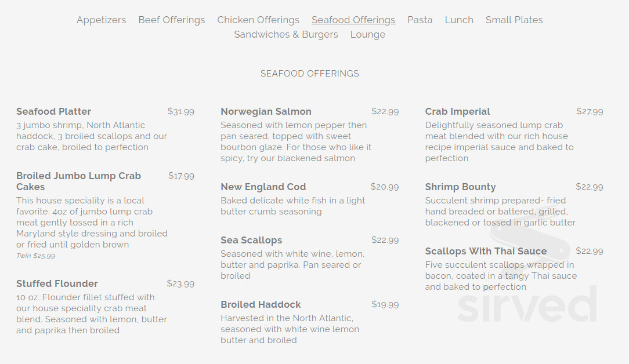Select the Seafood Offerings tab

pyautogui.click(x=353, y=20)
